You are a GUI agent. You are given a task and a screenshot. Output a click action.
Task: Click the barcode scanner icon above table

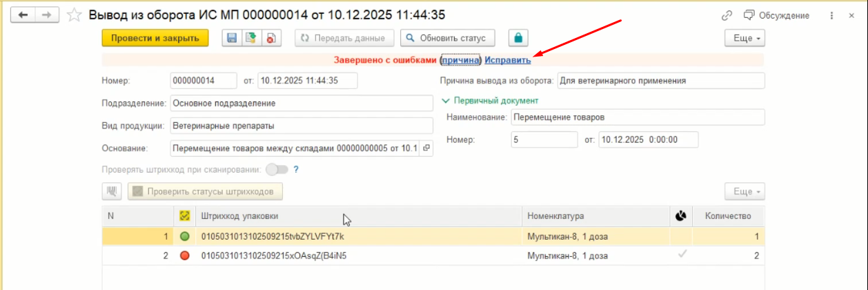click(x=112, y=191)
